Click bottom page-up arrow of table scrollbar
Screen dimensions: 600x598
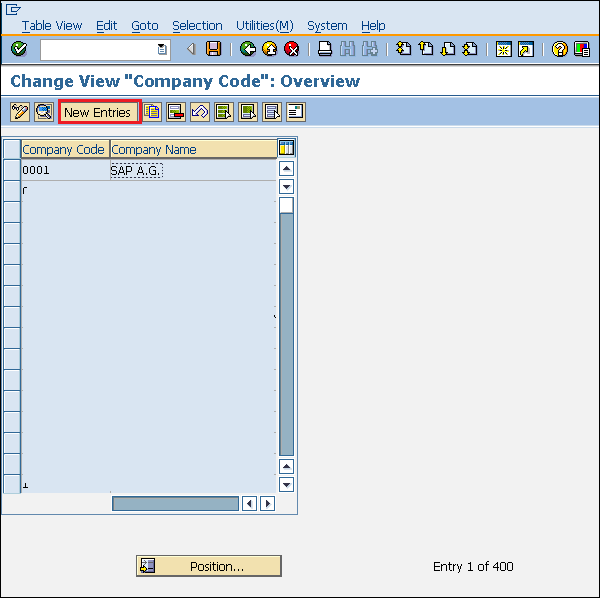286,466
